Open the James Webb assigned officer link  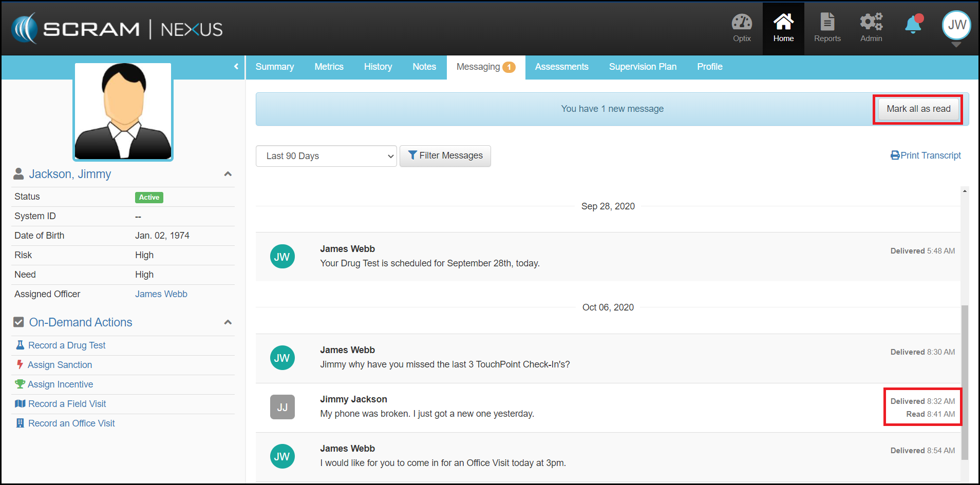coord(161,294)
